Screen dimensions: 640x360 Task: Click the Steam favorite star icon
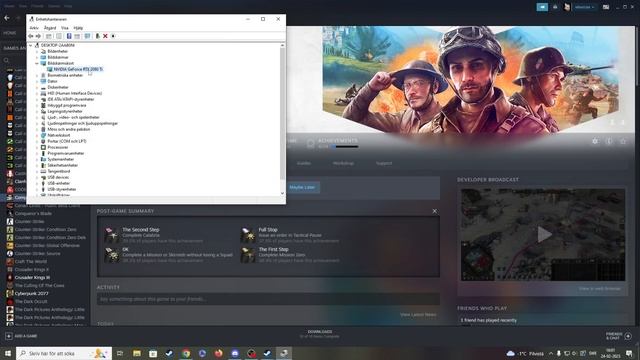[623, 141]
